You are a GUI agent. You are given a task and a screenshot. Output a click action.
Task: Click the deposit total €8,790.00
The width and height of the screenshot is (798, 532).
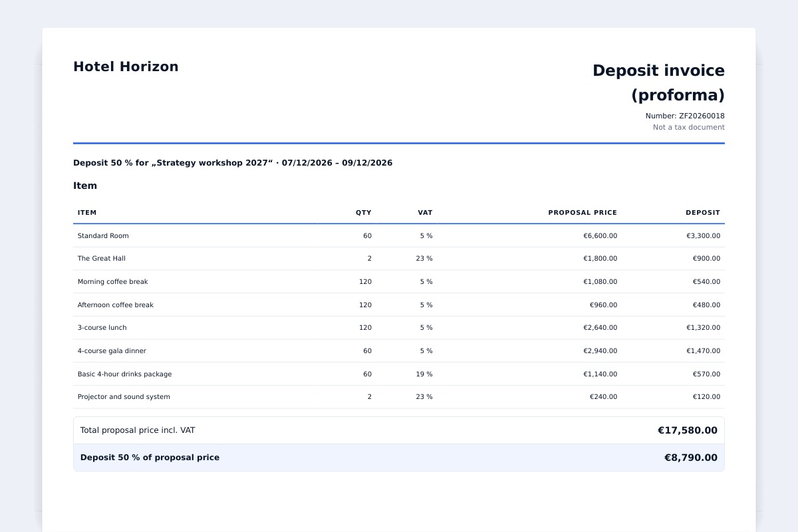point(691,458)
